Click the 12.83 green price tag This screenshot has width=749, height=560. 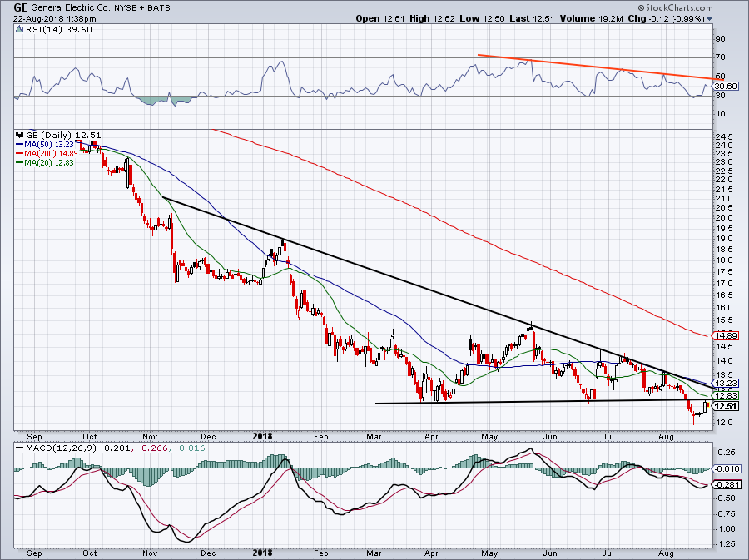[726, 396]
